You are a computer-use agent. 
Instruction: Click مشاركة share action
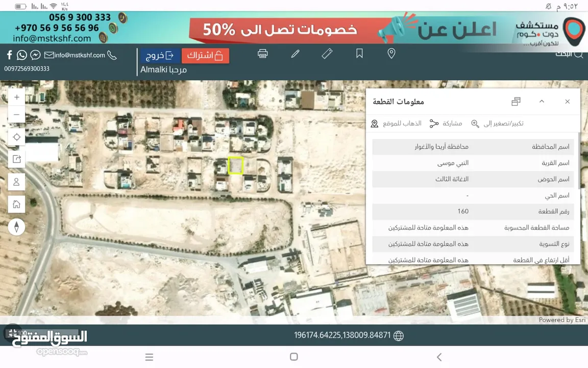446,124
